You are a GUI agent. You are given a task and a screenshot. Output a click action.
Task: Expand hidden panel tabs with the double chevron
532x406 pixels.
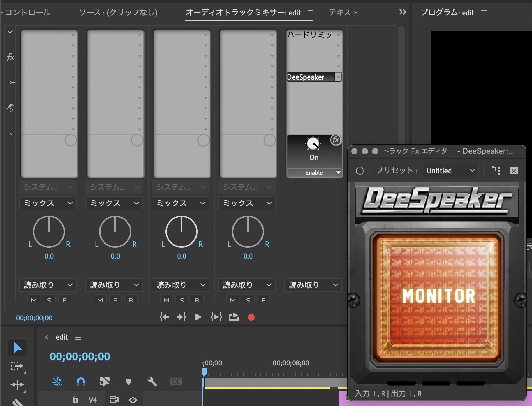pyautogui.click(x=402, y=12)
